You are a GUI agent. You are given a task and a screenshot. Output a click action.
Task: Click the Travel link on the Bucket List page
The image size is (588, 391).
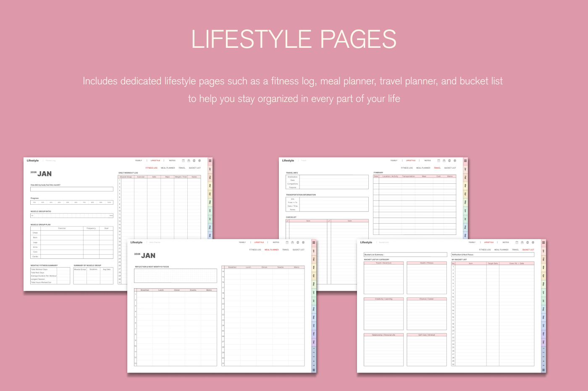tap(515, 250)
